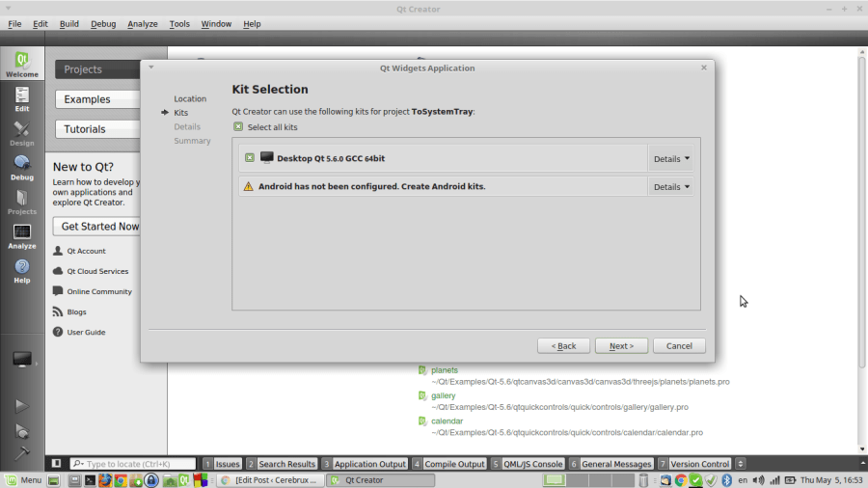
Task: Cancel the Qt Widgets Application wizard
Action: 679,346
